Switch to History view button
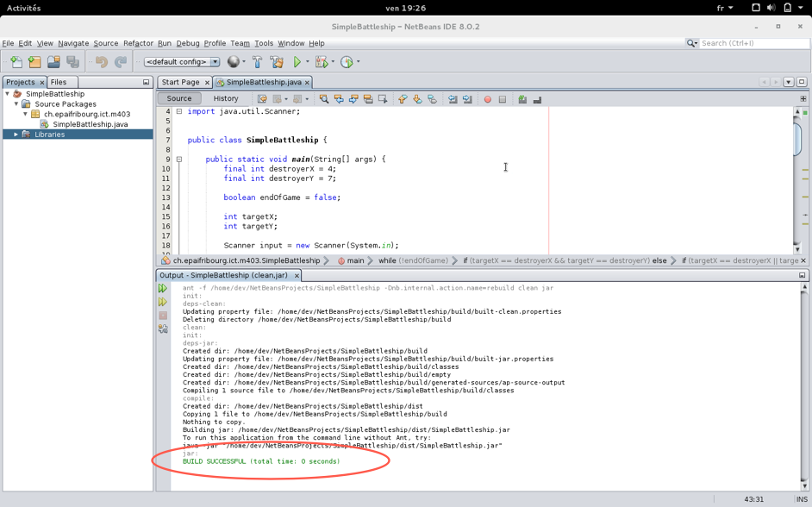 tap(226, 98)
